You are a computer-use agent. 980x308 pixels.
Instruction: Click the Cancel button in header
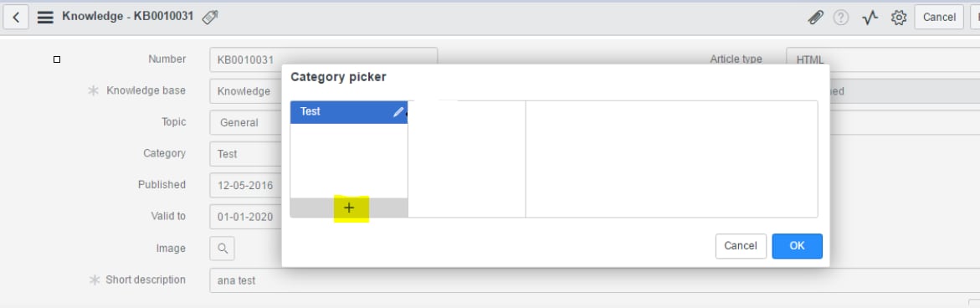[x=939, y=18]
